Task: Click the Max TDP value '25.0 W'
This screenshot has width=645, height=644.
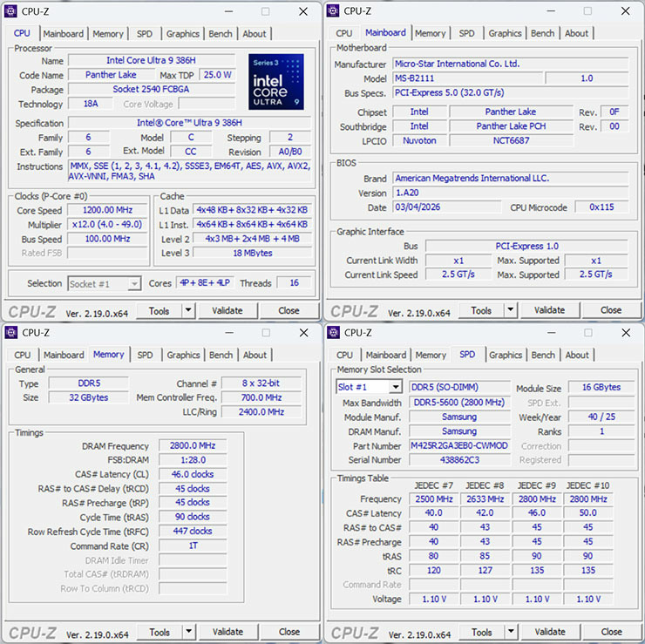Action: click(x=218, y=75)
